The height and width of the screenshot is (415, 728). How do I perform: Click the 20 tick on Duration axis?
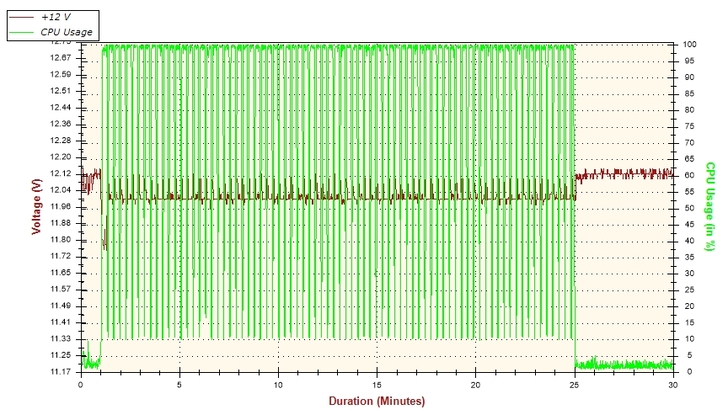coord(475,385)
